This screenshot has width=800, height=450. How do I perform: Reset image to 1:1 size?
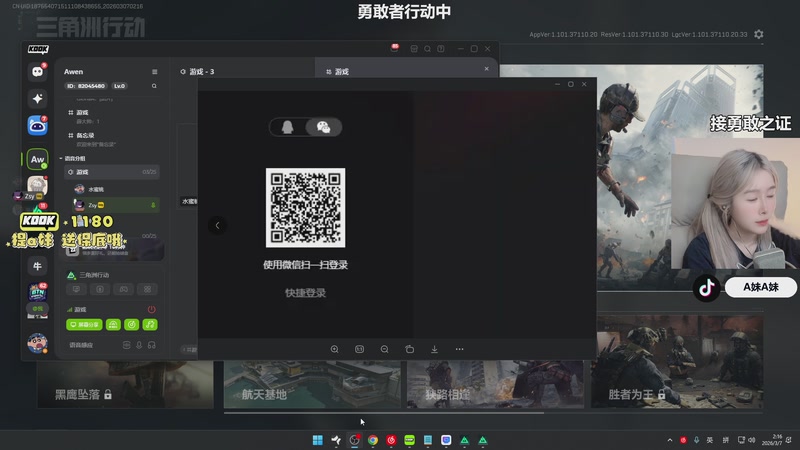[x=359, y=349]
